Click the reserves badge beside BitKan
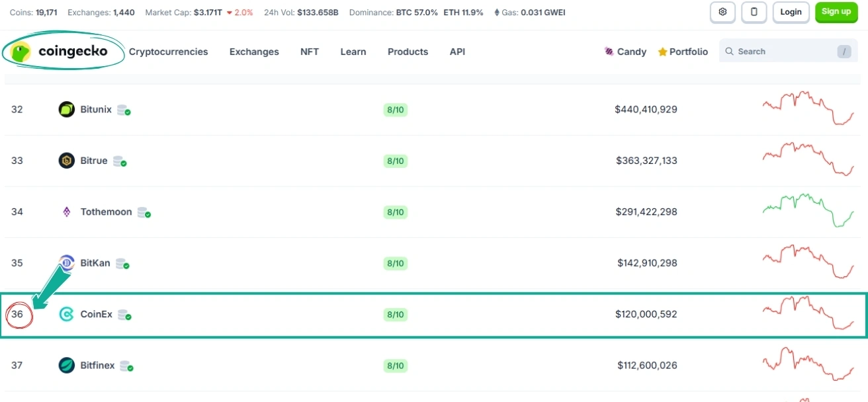The width and height of the screenshot is (868, 402). coord(122,264)
